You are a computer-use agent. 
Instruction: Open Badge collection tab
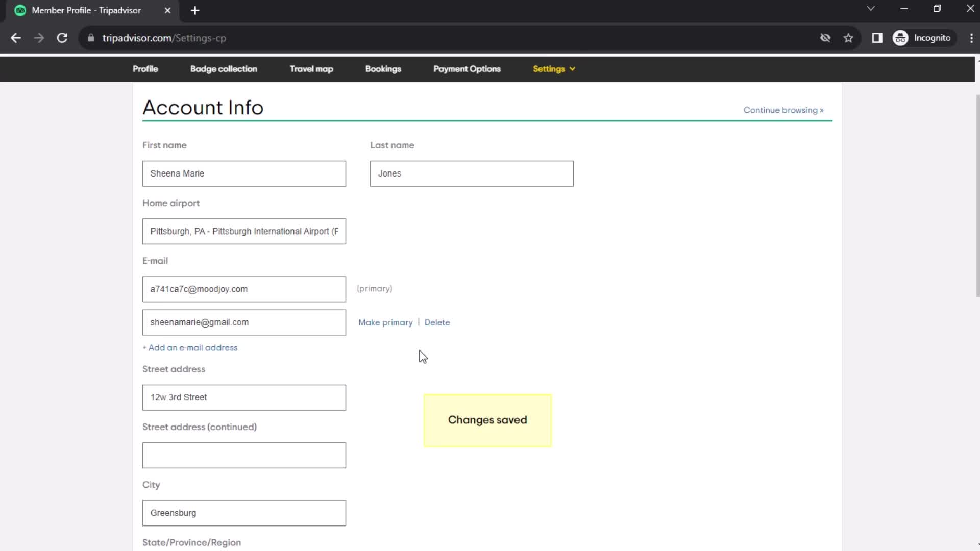[x=224, y=69]
